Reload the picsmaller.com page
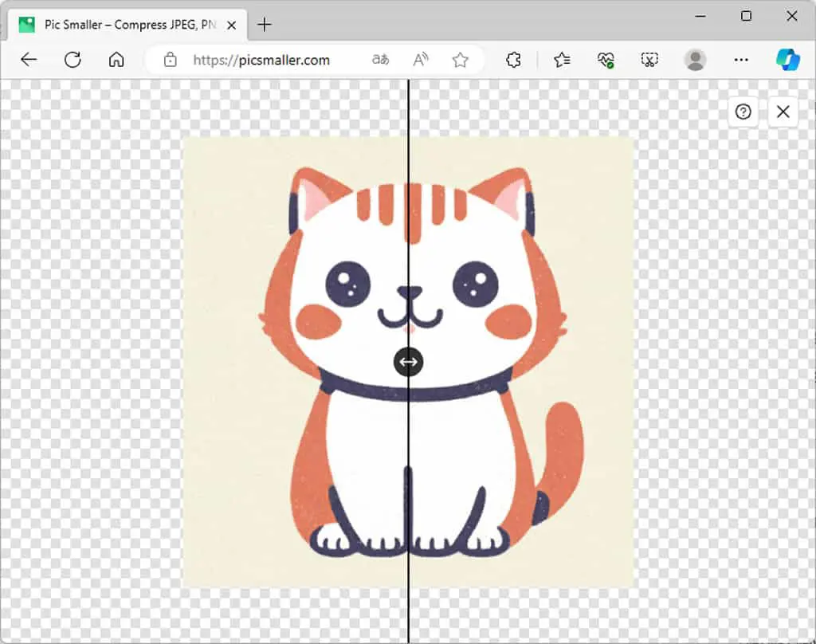The width and height of the screenshot is (816, 644). pyautogui.click(x=73, y=60)
